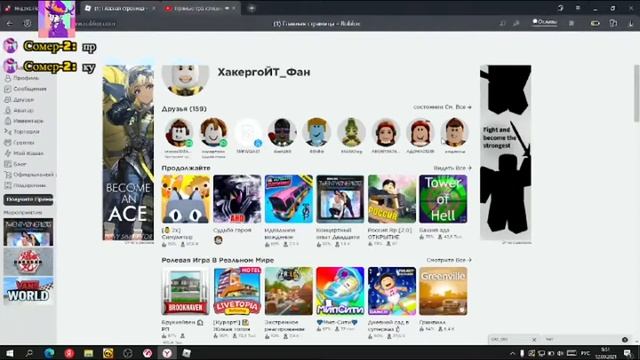Open Profile icon in Roblox sidebar
The width and height of the screenshot is (640, 360).
pyautogui.click(x=7, y=78)
